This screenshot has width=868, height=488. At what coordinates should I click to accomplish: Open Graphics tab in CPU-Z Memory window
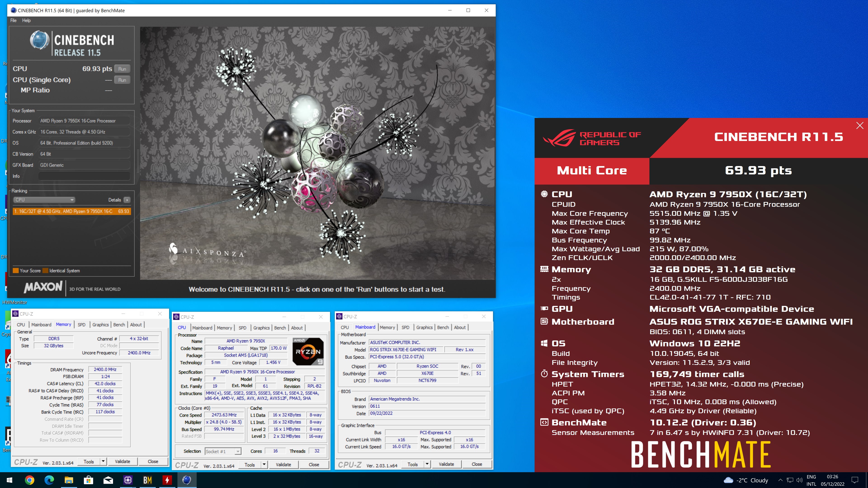click(x=100, y=325)
